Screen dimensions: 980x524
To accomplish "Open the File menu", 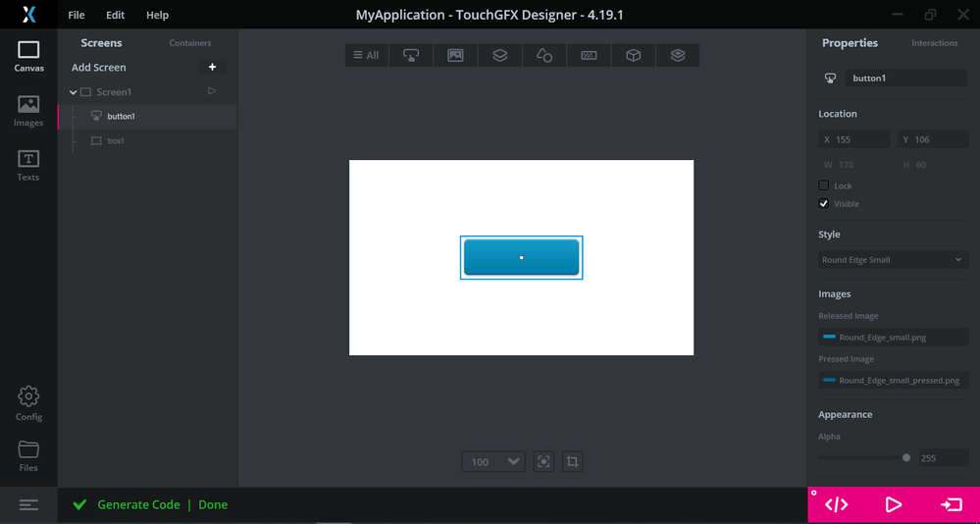I will (77, 15).
